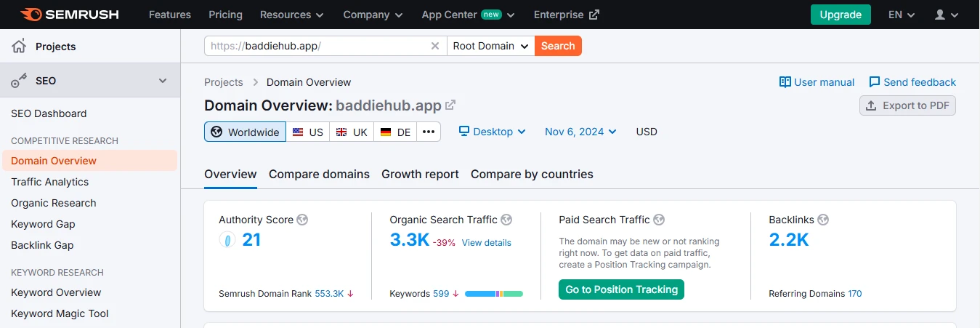This screenshot has width=980, height=328.
Task: Click the Authority Score value 21
Action: [x=251, y=239]
